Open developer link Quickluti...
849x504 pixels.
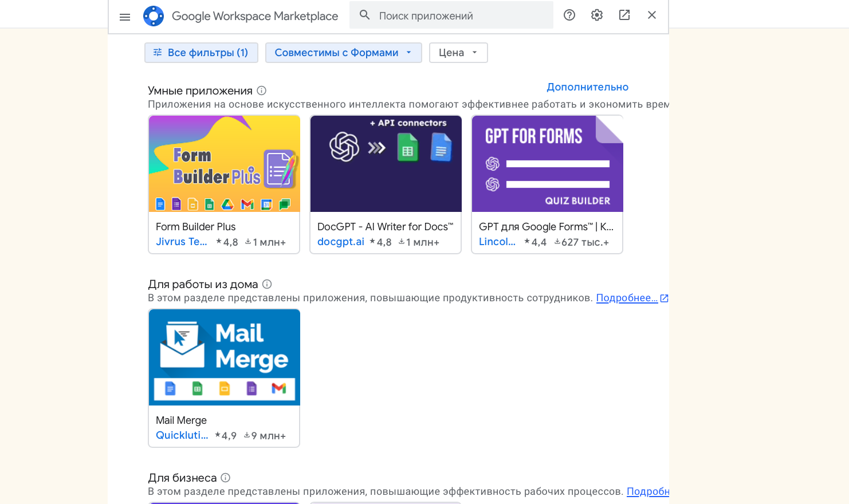point(182,435)
